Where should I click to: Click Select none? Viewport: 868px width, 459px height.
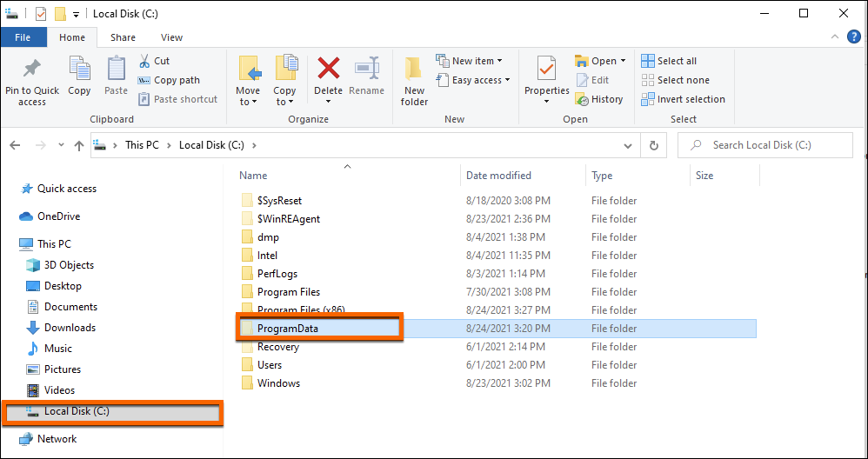pyautogui.click(x=675, y=80)
